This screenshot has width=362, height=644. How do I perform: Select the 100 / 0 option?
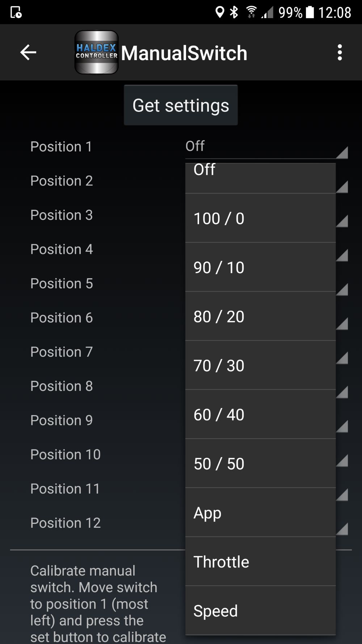(x=260, y=218)
